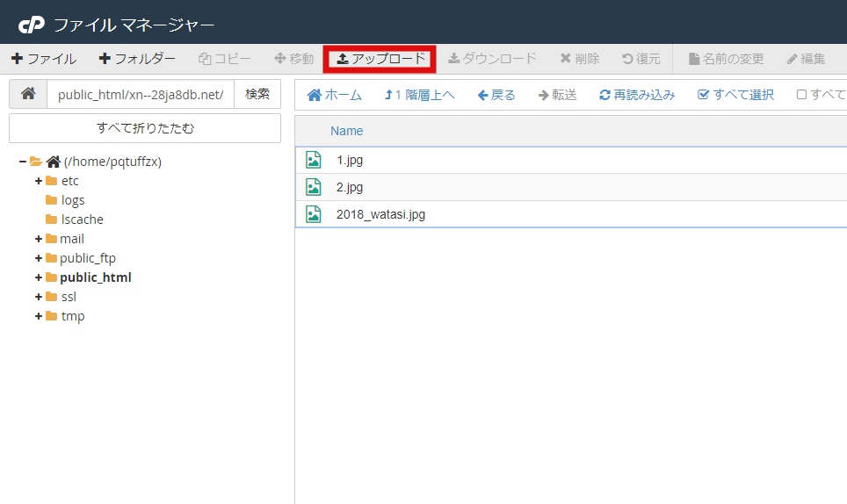Expand the etc folder tree node
This screenshot has width=847, height=504.
click(x=39, y=181)
